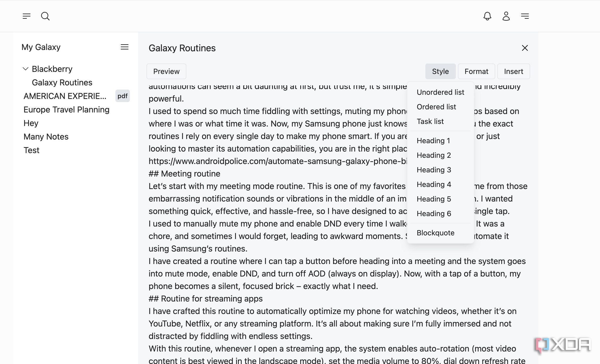Select the Blackberry folder

tap(52, 69)
